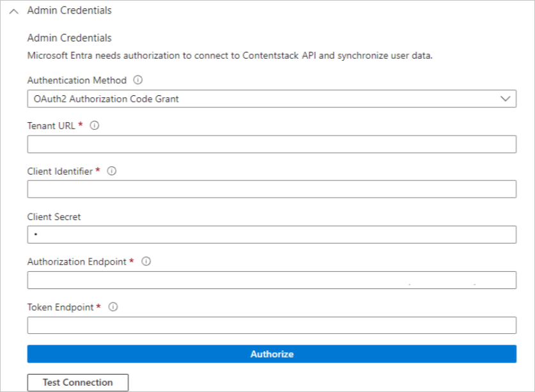Focus the Client Secret input field
Screen dimensions: 535x392
[x=271, y=235]
